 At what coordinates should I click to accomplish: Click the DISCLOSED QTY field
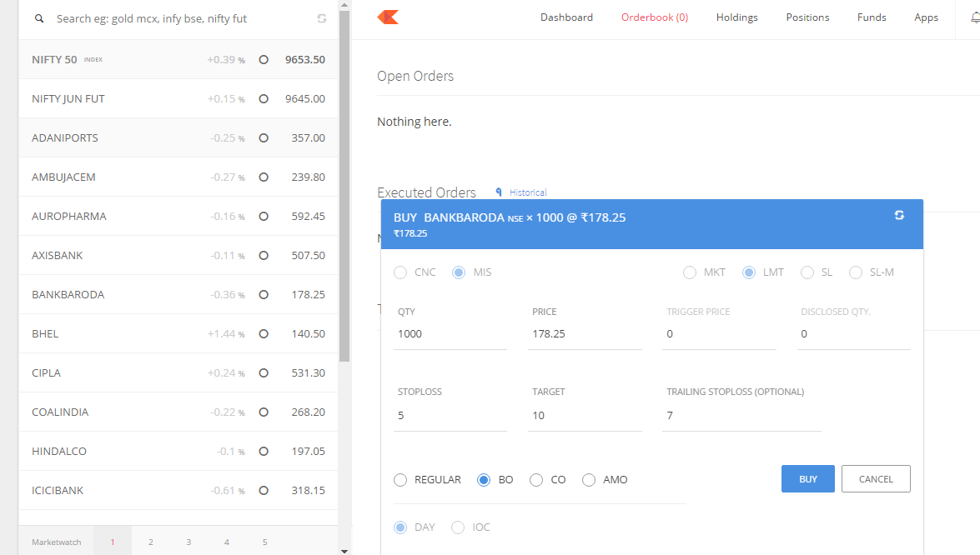pos(854,335)
